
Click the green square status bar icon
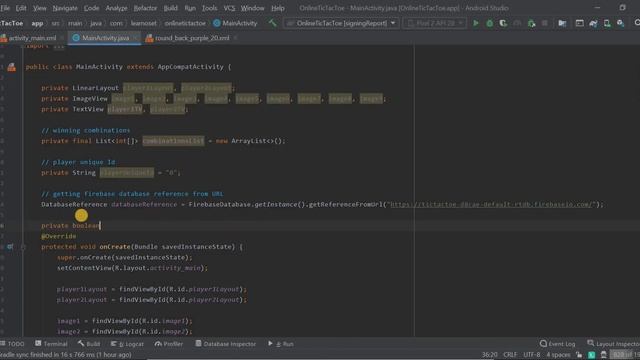pyautogui.click(x=591, y=355)
